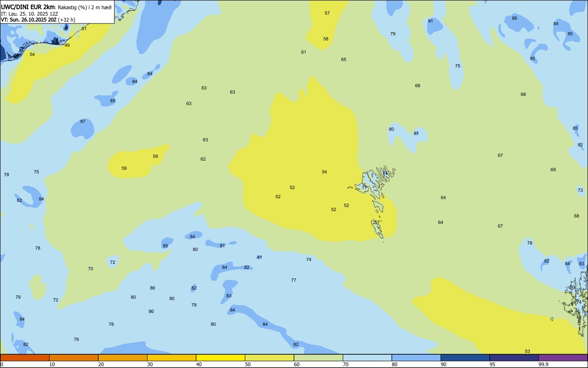The image size is (588, 368).
Task: Click the map value 65
Action: click(344, 60)
